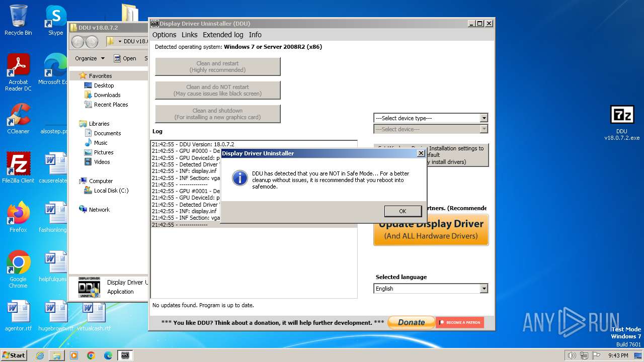This screenshot has height=362, width=644.
Task: Open CCleaner desktop icon
Action: coord(18,119)
